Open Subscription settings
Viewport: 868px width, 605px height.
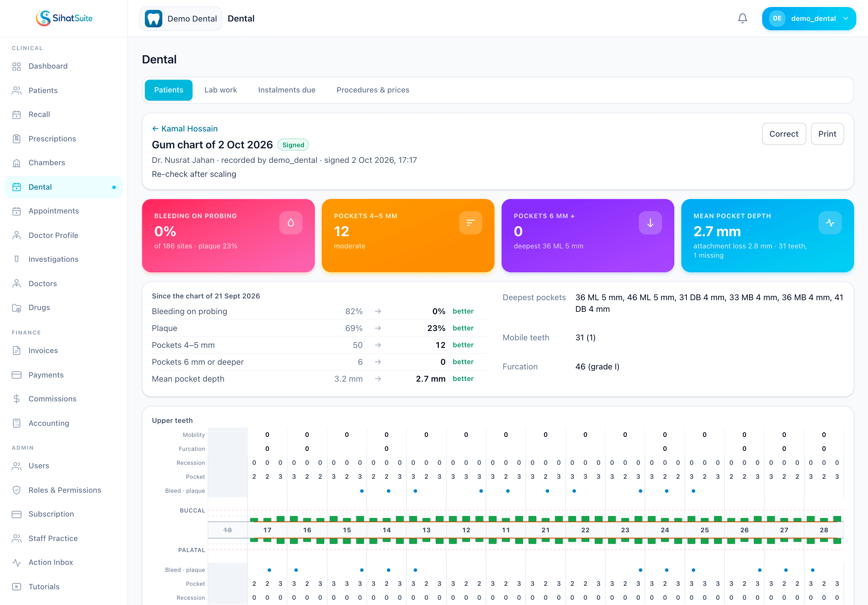[x=63, y=514]
